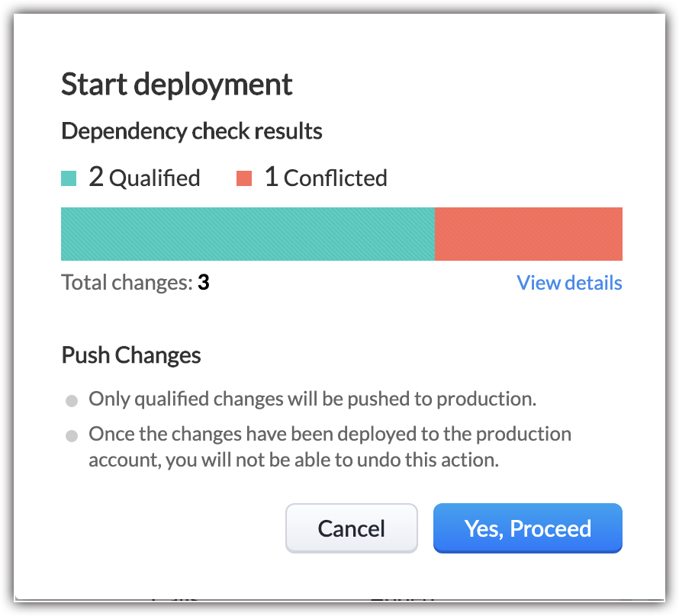Click the 'Conflicted' legend label
Image resolution: width=679 pixels, height=616 pixels.
pyautogui.click(x=335, y=178)
